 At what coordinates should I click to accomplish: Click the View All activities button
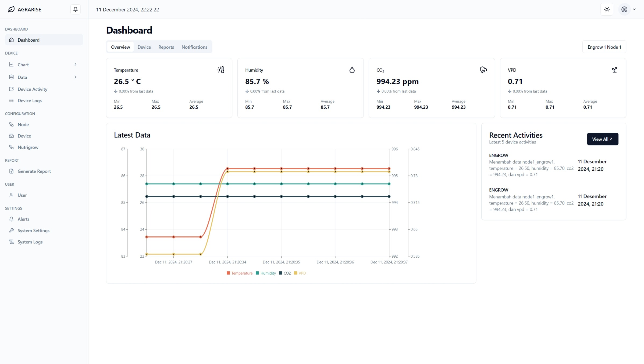pyautogui.click(x=602, y=139)
